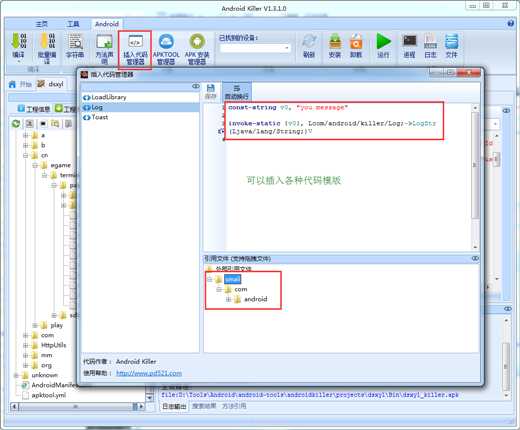Select the Log code template
The height and width of the screenshot is (430, 520).
point(140,107)
